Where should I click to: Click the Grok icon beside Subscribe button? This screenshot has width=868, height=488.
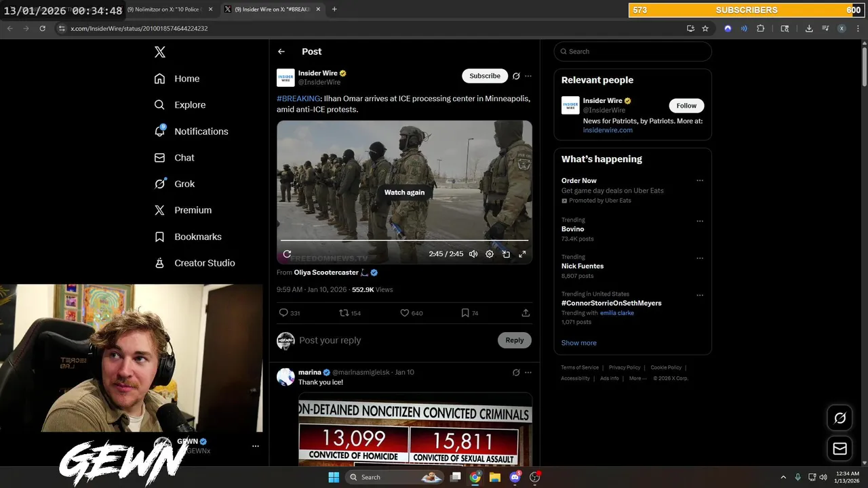516,76
